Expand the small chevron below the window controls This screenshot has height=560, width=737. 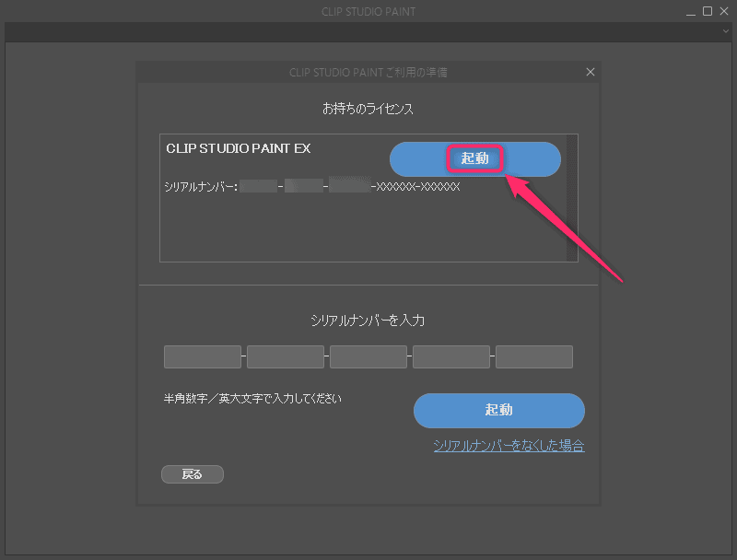[x=725, y=31]
